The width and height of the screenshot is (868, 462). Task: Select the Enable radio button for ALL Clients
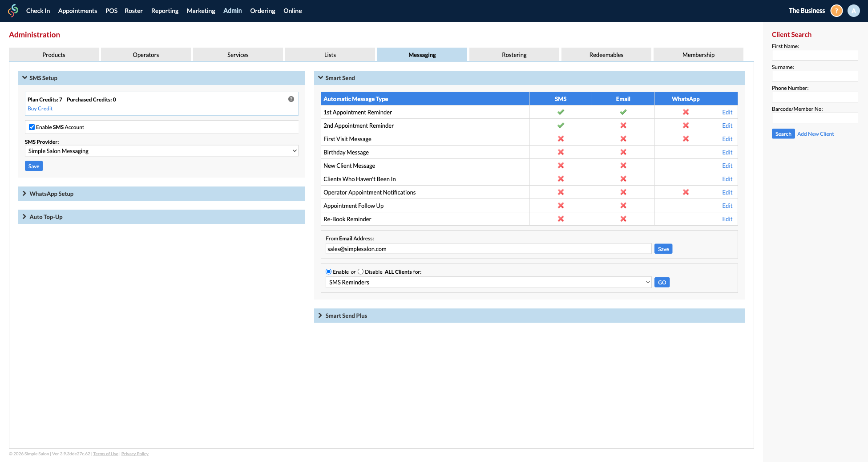[328, 272]
